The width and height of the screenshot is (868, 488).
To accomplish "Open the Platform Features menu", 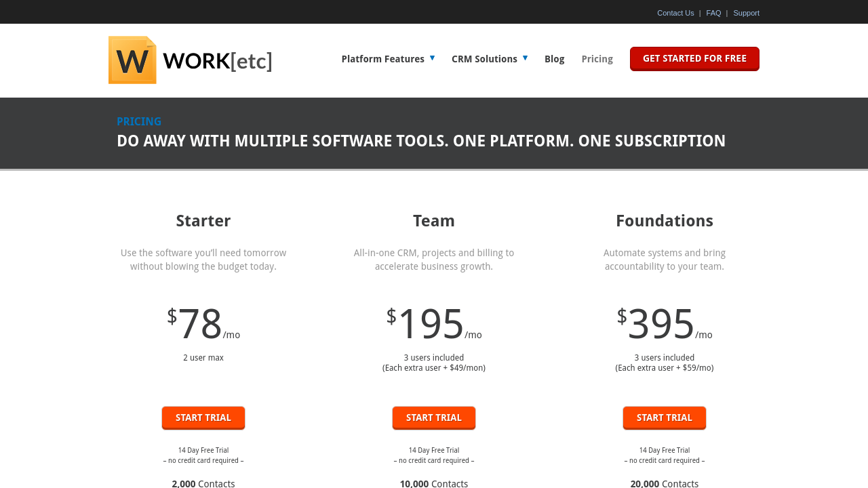I will tap(382, 59).
